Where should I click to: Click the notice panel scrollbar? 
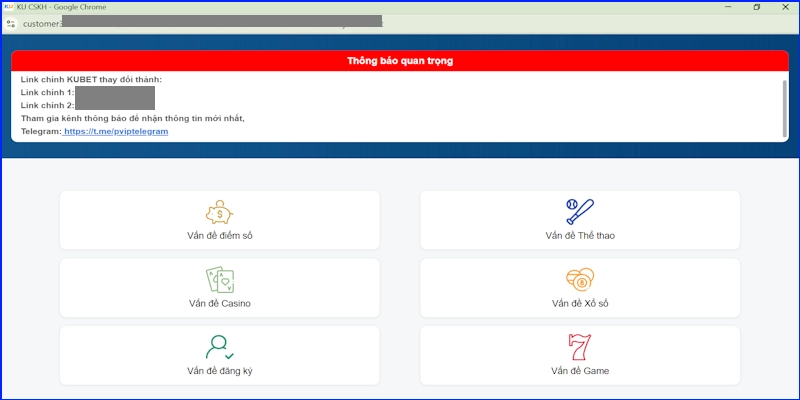[x=785, y=109]
